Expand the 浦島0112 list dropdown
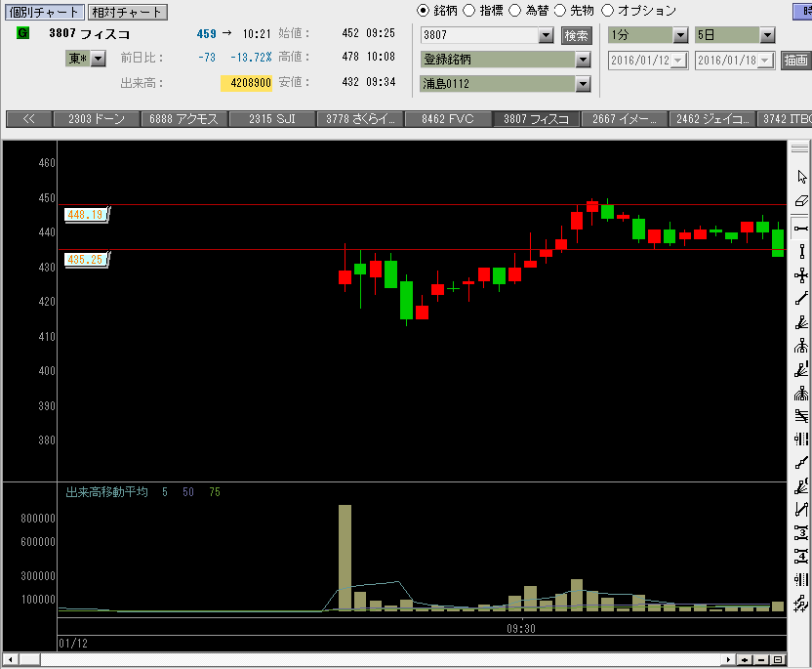812x669 pixels. click(x=583, y=83)
